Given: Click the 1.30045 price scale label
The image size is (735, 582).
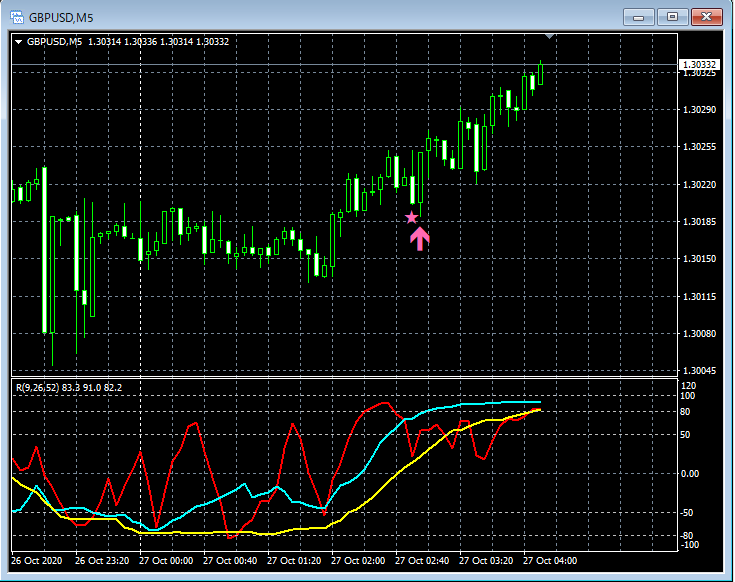Looking at the screenshot, I should (699, 371).
